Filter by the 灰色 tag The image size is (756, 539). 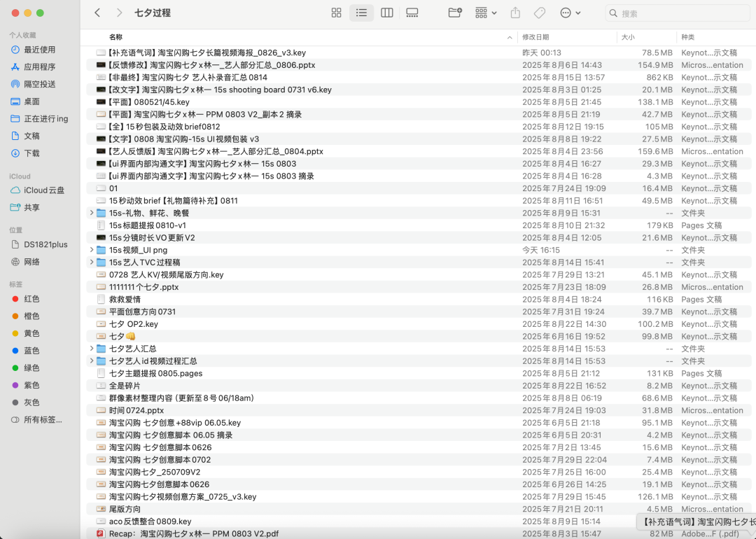click(31, 402)
